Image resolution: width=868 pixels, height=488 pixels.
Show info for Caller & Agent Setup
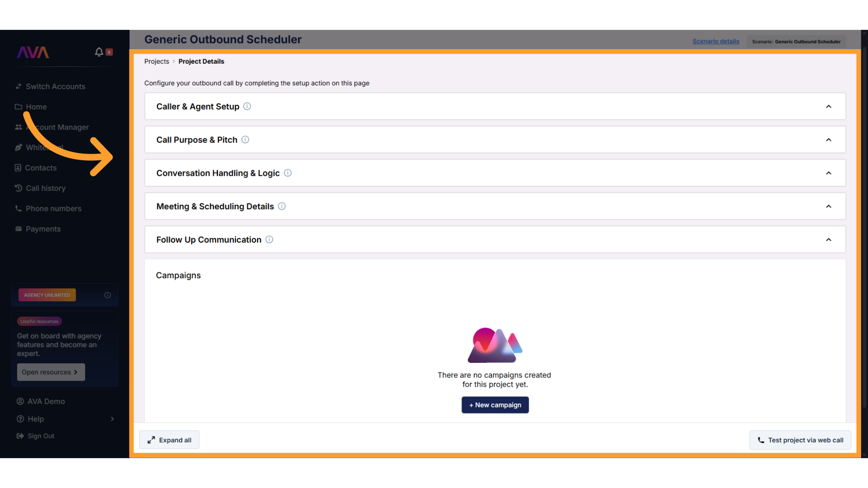pos(247,106)
